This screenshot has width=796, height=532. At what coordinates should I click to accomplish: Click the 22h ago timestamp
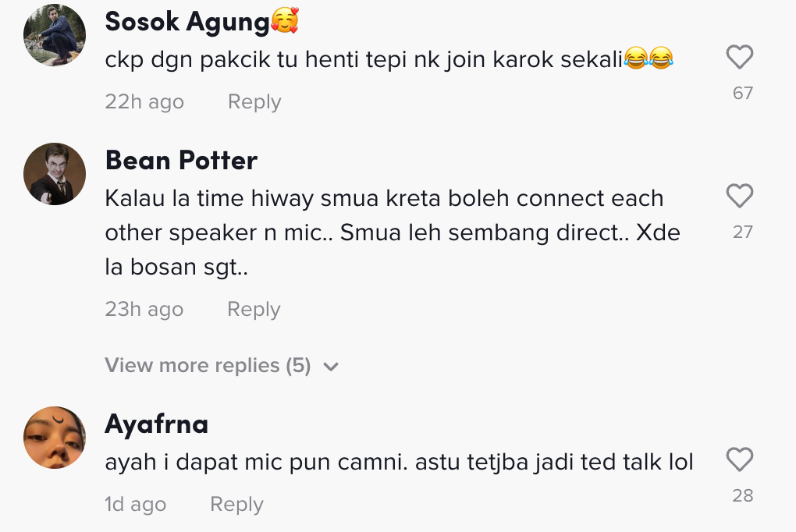pyautogui.click(x=144, y=102)
